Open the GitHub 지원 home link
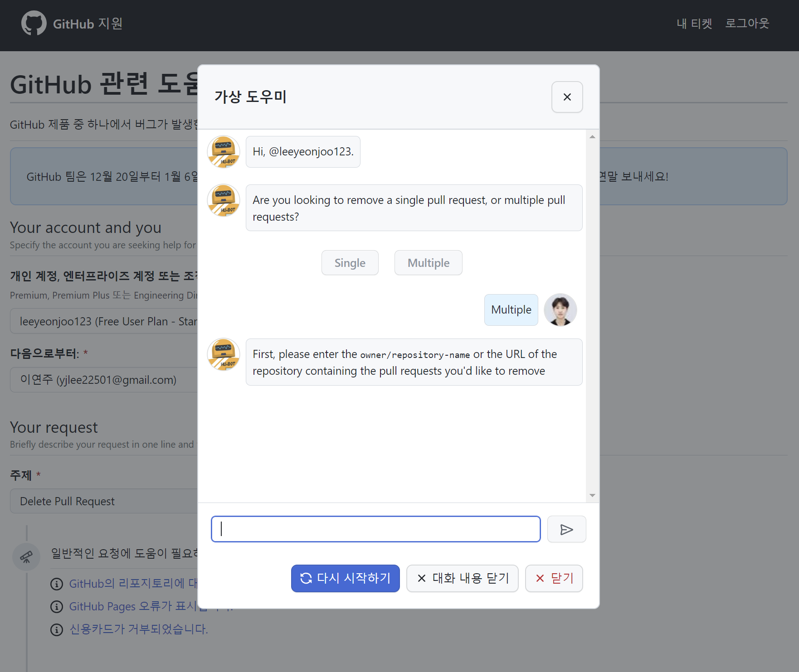 click(x=88, y=24)
